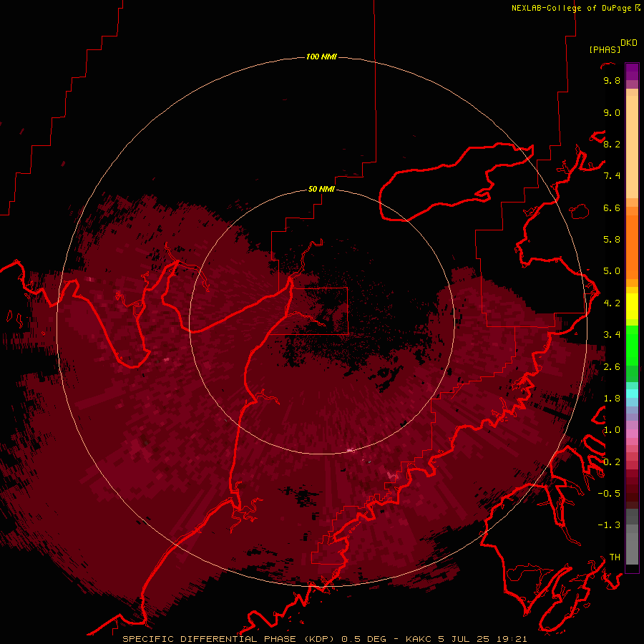Click the -0.5 scale label
The width and height of the screenshot is (644, 644).
pos(609,494)
